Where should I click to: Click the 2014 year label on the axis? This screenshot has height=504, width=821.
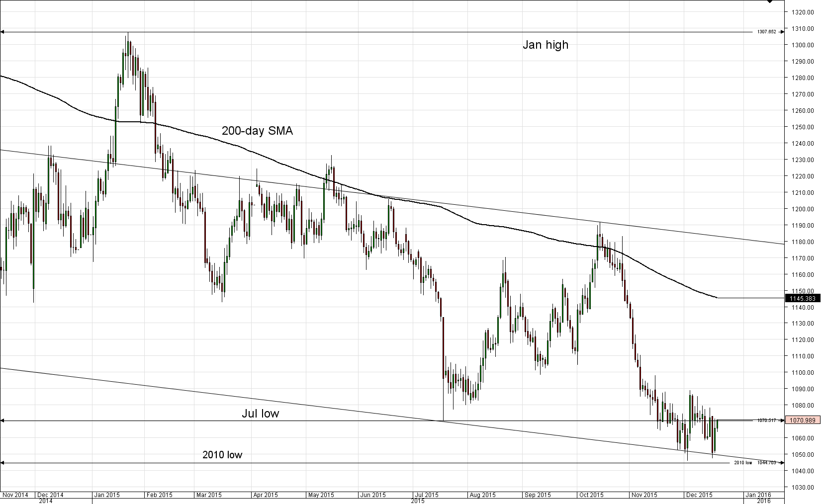tap(46, 501)
